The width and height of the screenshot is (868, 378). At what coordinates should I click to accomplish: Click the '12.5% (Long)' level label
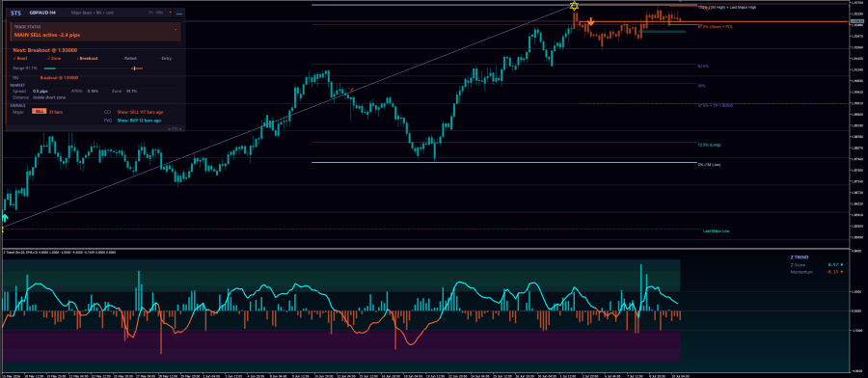(x=709, y=145)
